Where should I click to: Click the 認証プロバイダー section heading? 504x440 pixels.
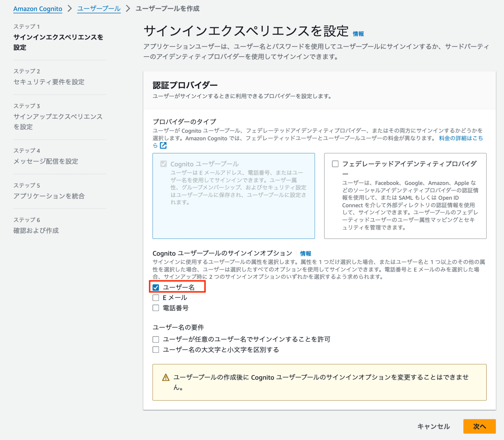[185, 85]
